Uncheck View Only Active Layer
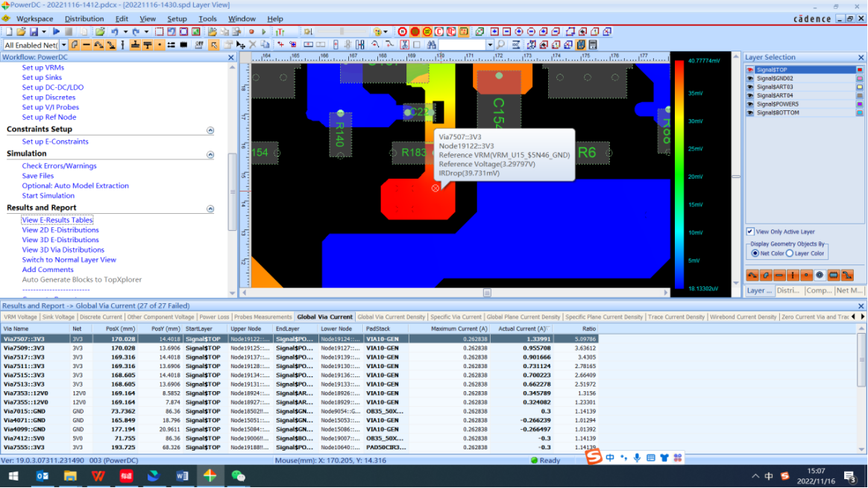Image resolution: width=868 pixels, height=488 pixels. click(750, 231)
